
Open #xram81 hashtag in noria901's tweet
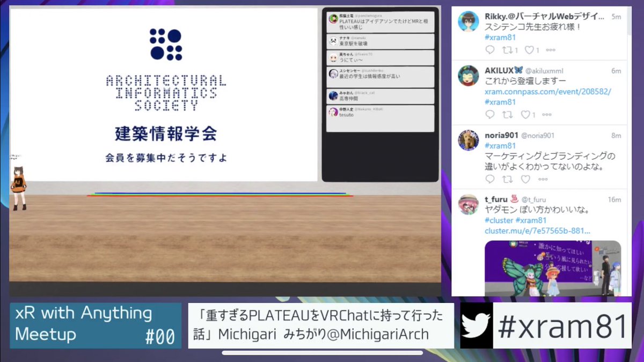pyautogui.click(x=500, y=145)
